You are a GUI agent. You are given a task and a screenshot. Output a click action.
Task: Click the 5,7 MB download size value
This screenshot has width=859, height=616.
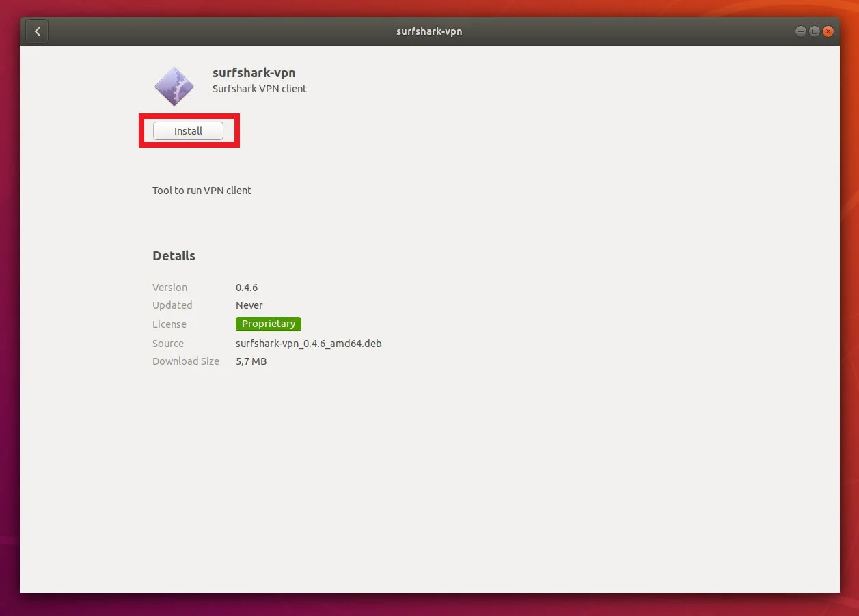[251, 361]
